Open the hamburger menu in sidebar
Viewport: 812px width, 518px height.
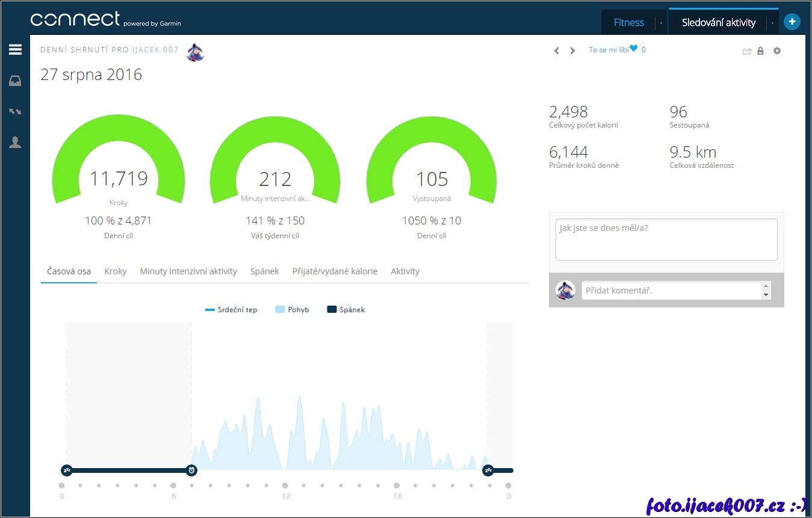tap(15, 50)
